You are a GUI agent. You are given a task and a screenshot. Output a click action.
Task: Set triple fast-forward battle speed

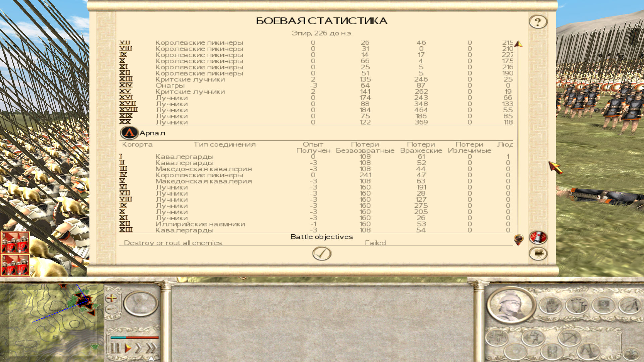pyautogui.click(x=151, y=348)
